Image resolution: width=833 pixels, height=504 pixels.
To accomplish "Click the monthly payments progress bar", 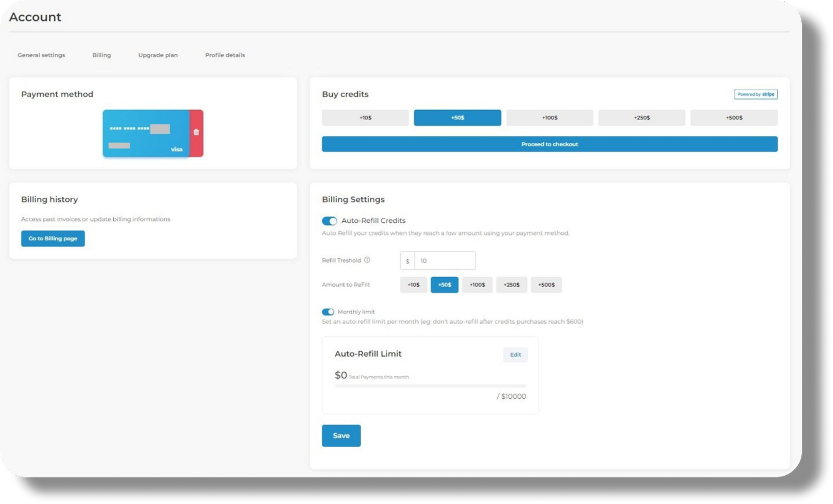I will [430, 386].
